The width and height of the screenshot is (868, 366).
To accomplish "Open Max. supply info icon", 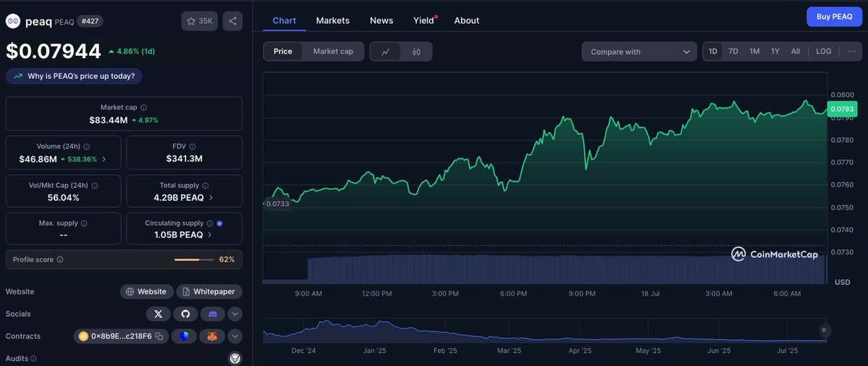I will tap(84, 223).
